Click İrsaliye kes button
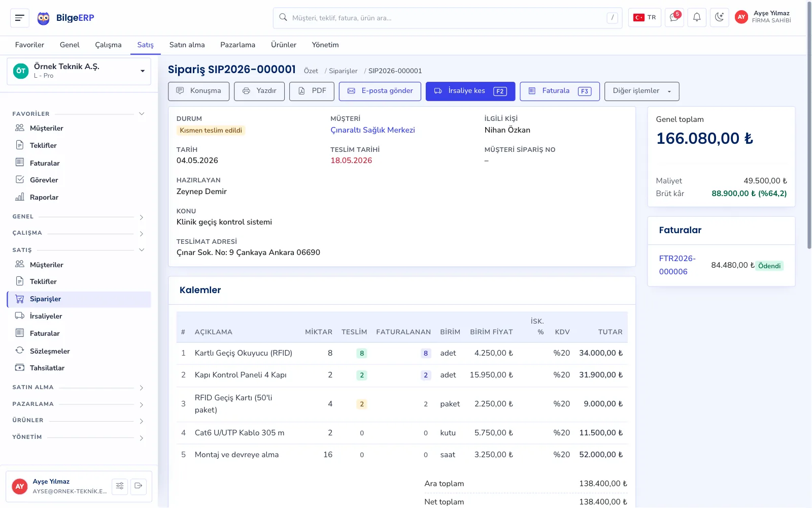This screenshot has height=508, width=812. 470,91
